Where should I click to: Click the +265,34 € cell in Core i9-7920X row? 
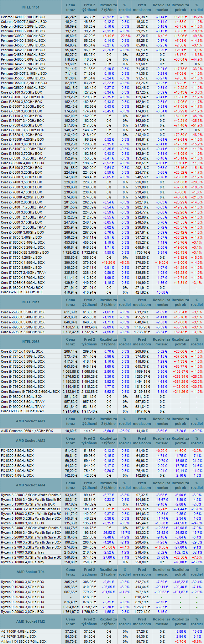(180, 376)
